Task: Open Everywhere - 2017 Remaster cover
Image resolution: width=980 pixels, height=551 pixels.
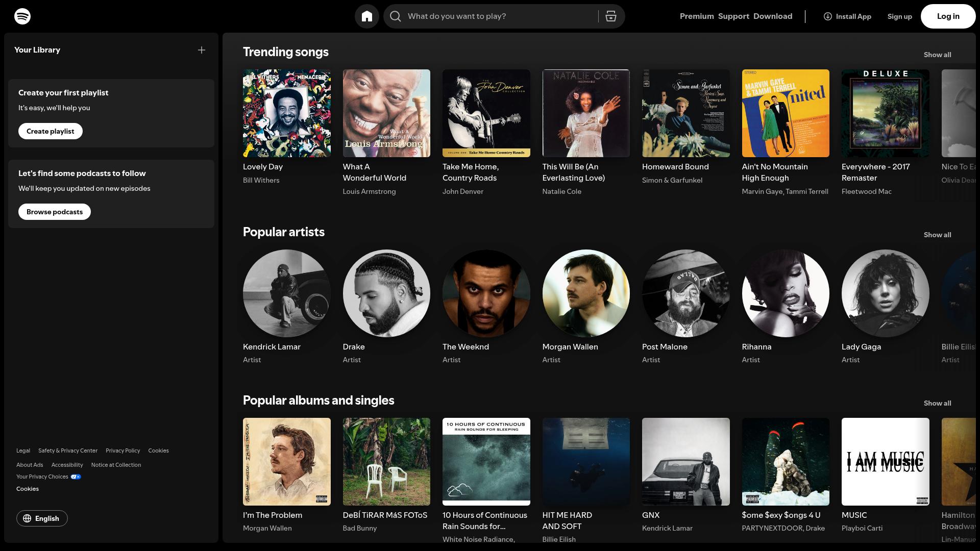Action: (886, 113)
